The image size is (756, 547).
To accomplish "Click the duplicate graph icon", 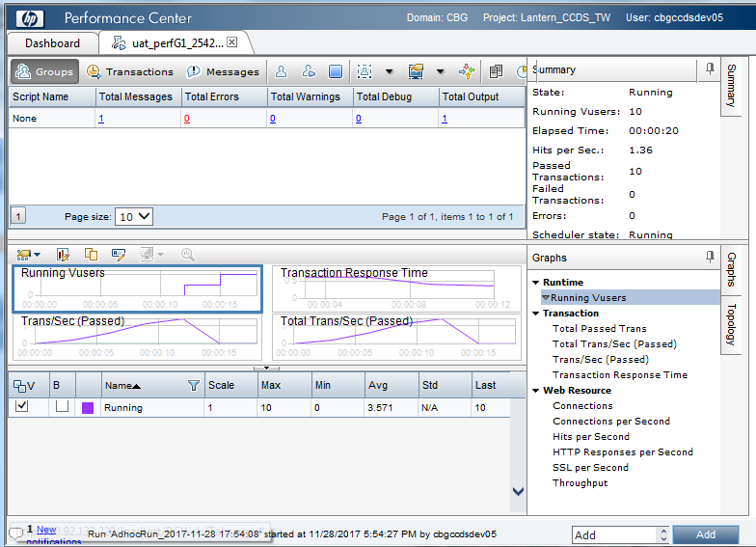I will [91, 255].
